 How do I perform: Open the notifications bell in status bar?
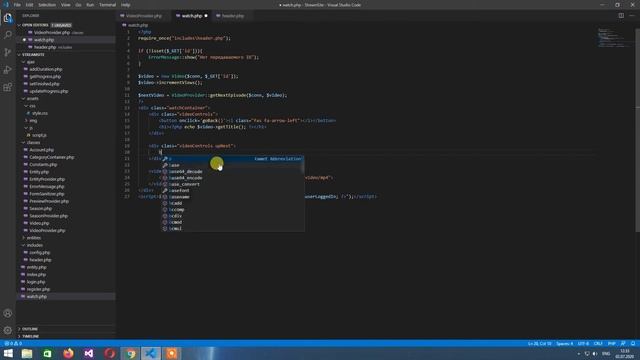(x=633, y=344)
